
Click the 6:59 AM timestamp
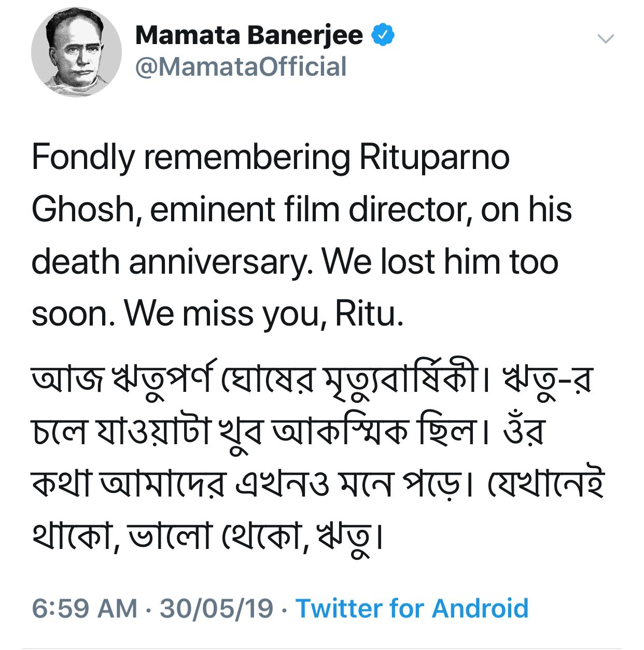[85, 608]
